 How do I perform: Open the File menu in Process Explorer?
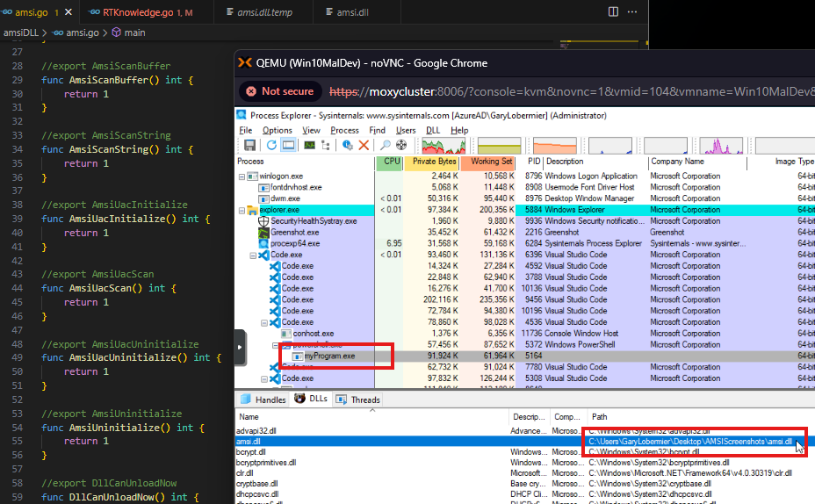click(245, 130)
